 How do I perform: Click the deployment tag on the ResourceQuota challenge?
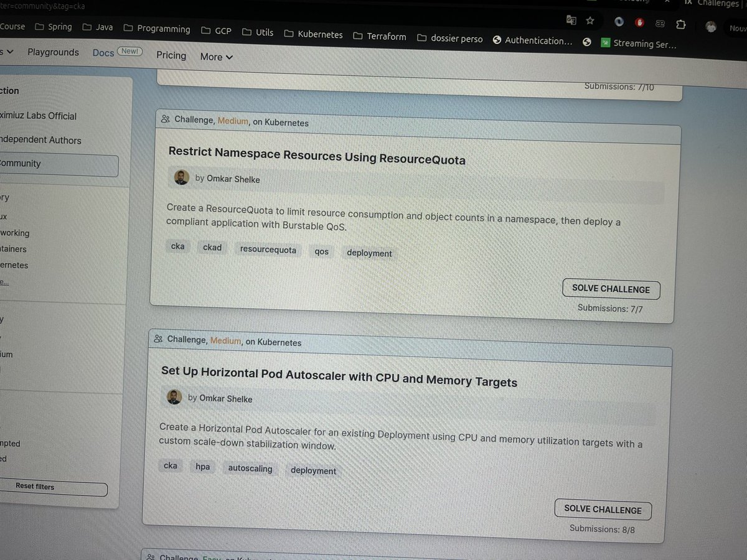(x=369, y=253)
